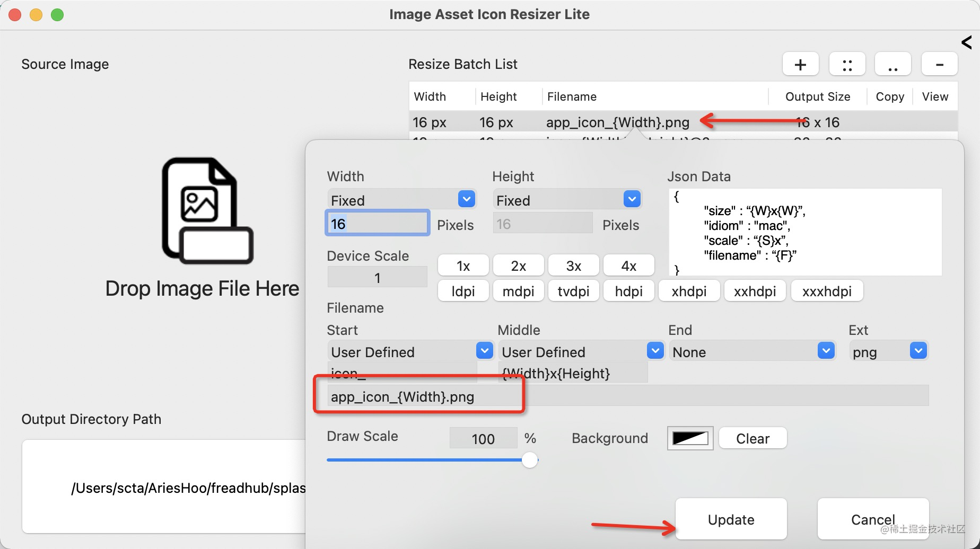Click the minus remove-item button

click(x=939, y=65)
